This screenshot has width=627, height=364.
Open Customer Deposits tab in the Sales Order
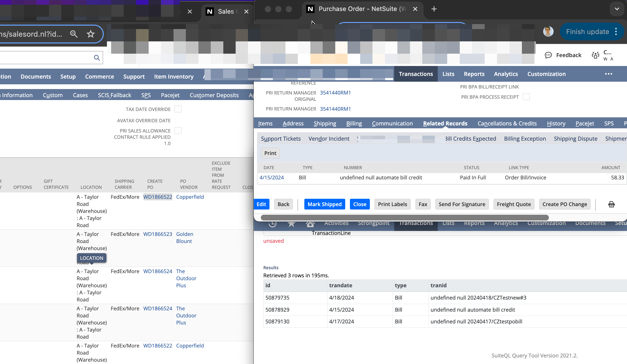tap(214, 95)
